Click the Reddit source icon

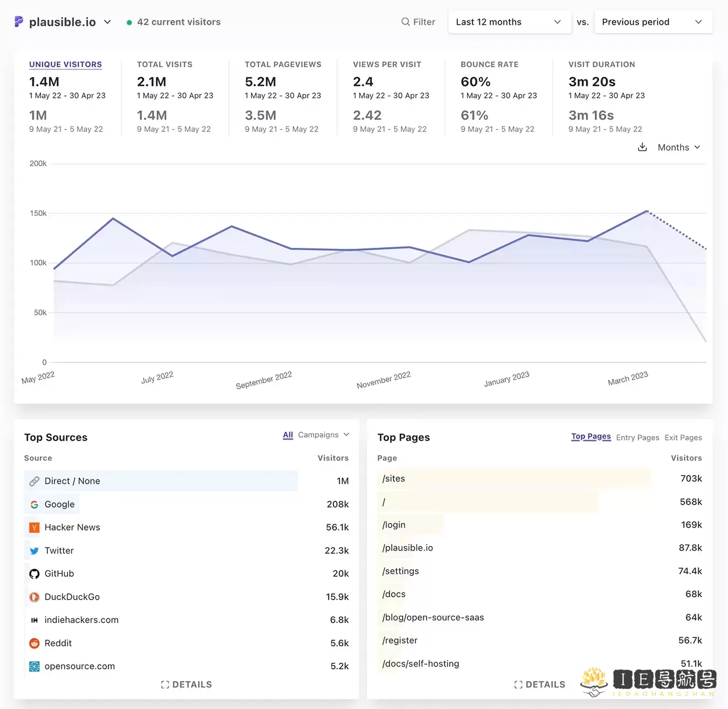(x=34, y=643)
